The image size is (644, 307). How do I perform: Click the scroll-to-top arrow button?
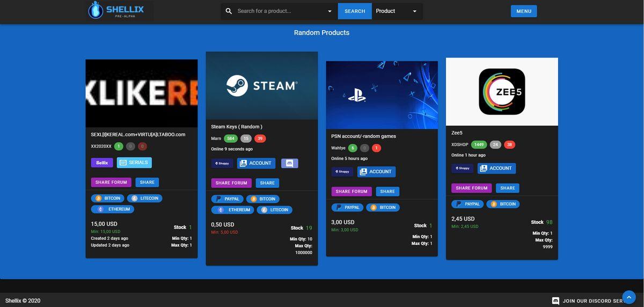[x=629, y=297]
